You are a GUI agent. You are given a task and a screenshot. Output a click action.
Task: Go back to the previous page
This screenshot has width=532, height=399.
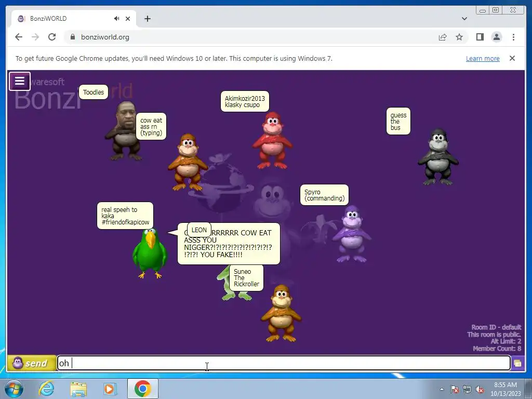(x=19, y=37)
